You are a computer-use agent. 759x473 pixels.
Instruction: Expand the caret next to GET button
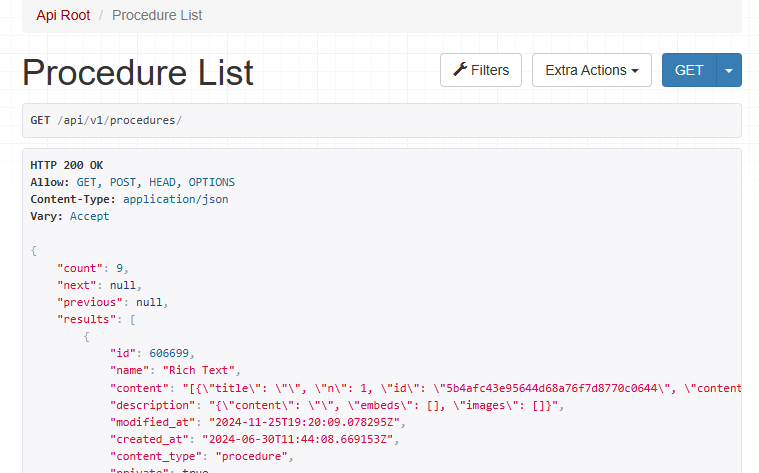729,70
